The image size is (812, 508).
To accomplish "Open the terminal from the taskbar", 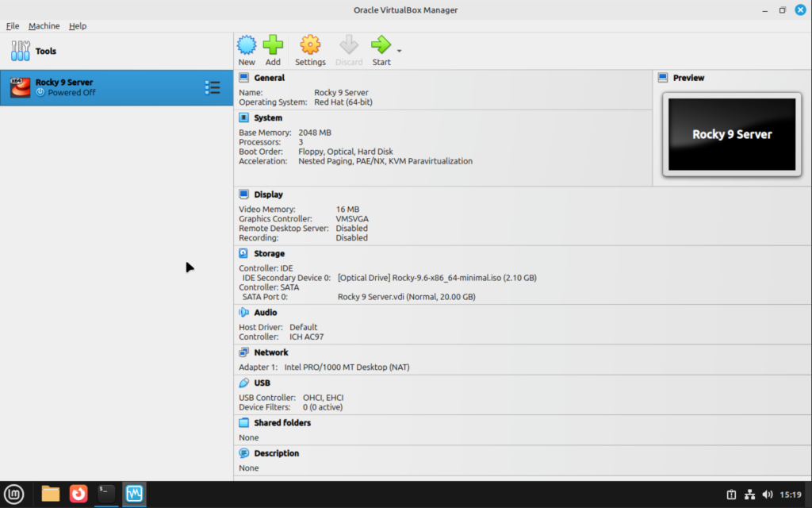I will point(105,493).
